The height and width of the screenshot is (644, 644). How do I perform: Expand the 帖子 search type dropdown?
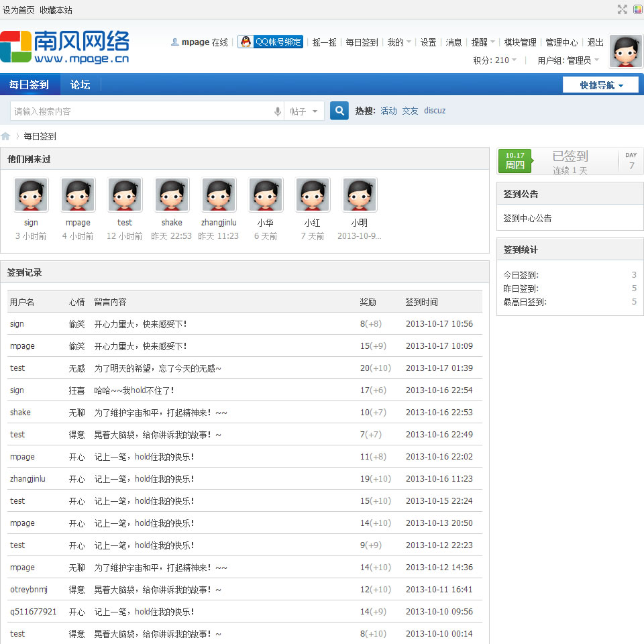pos(305,111)
